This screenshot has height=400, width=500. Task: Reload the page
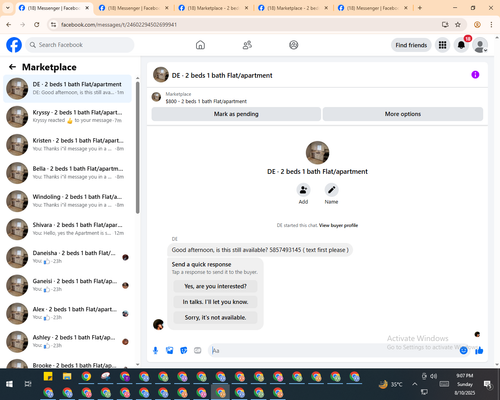pyautogui.click(x=37, y=24)
